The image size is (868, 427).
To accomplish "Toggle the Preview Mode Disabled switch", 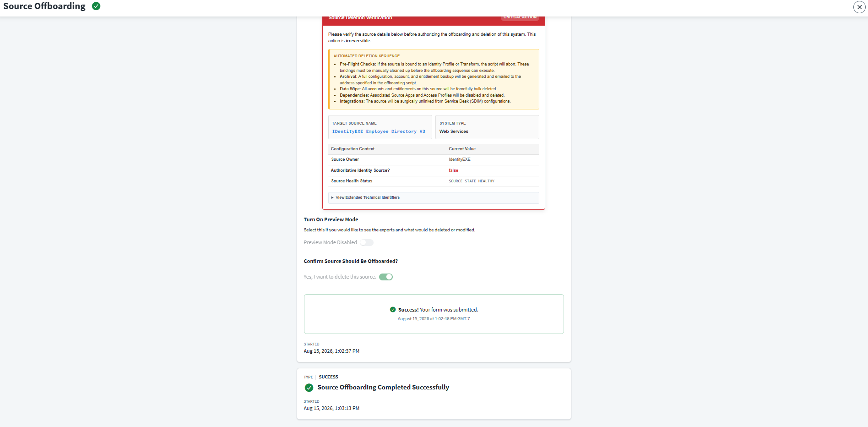I will (367, 242).
